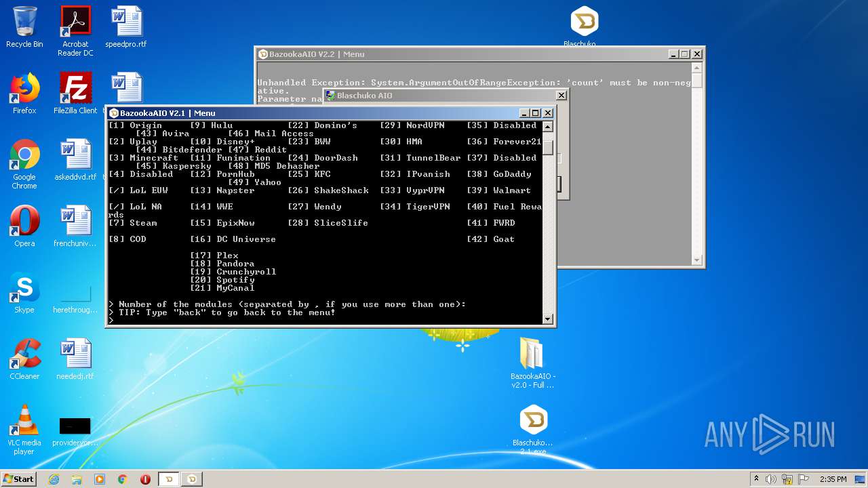Launch FileZilla Client desktop shortcut

75,94
